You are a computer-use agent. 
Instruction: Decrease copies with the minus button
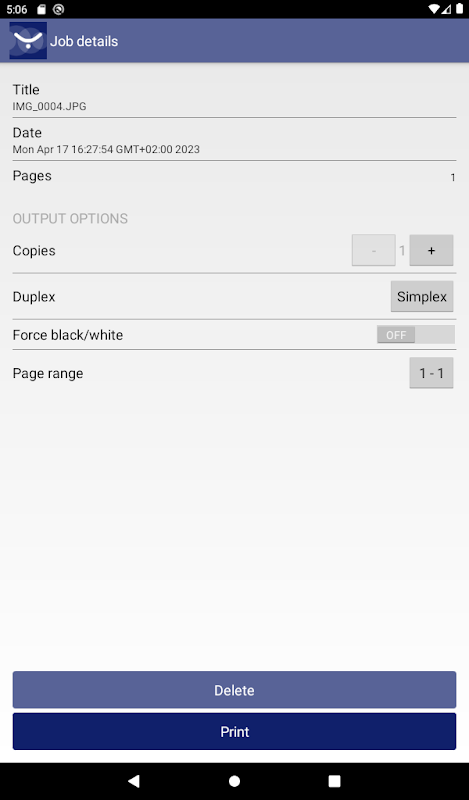[x=374, y=250]
